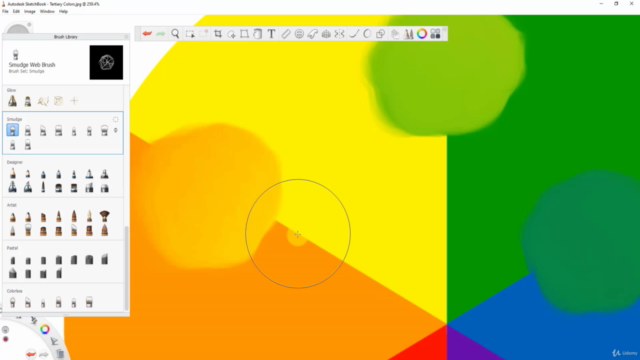Image resolution: width=640 pixels, height=360 pixels.
Task: Open the Color Editor wheel in the toolbar
Action: (x=422, y=34)
